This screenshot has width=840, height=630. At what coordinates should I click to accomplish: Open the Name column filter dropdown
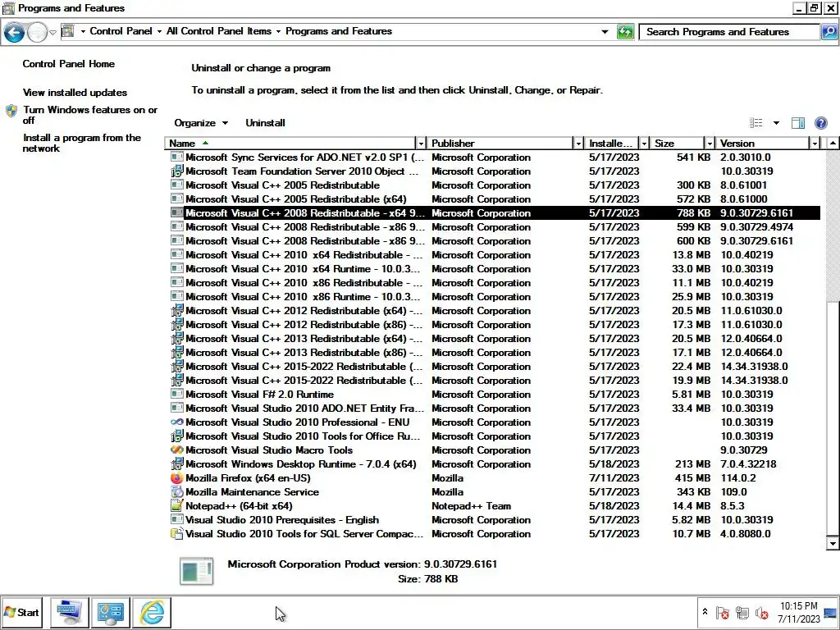[x=421, y=143]
